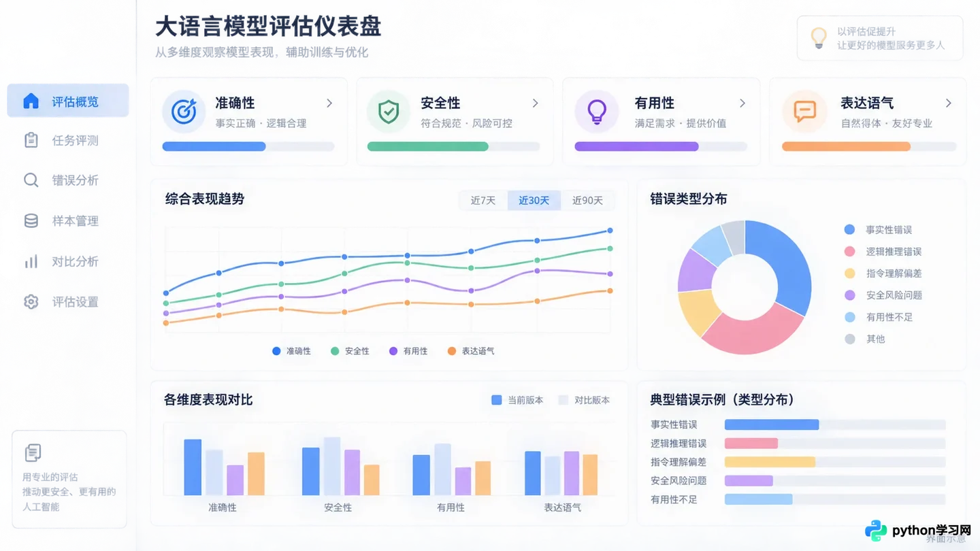
Task: Toggle 对比版本 in comparison legend
Action: (x=584, y=400)
